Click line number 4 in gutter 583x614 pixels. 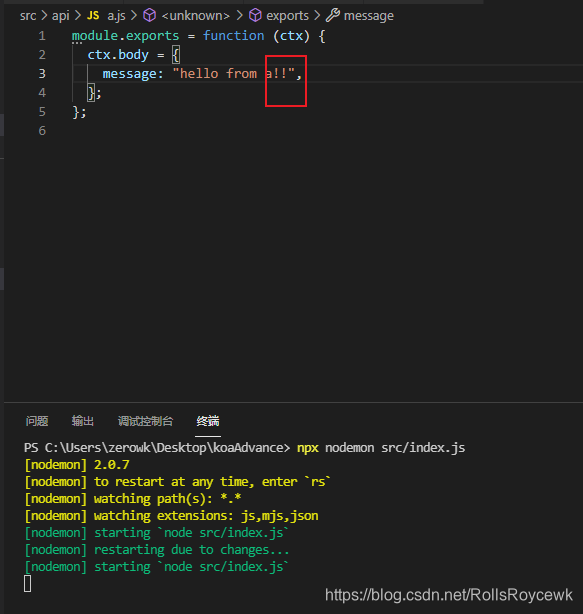(x=42, y=92)
